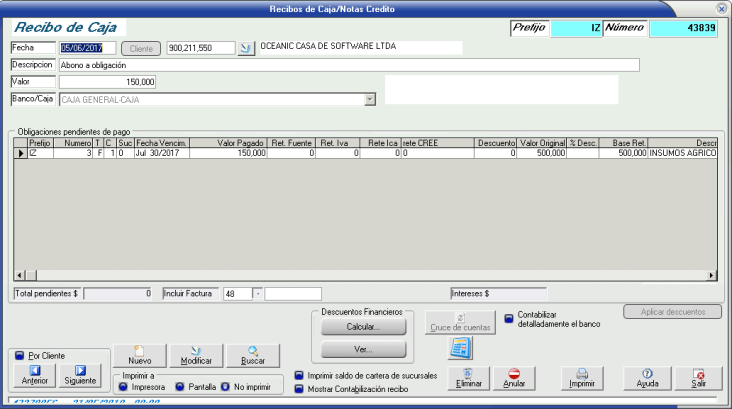Viewport: 732px width, 409px height.
Task: Open the calculator icon below Cruce de cuentas
Action: (460, 348)
